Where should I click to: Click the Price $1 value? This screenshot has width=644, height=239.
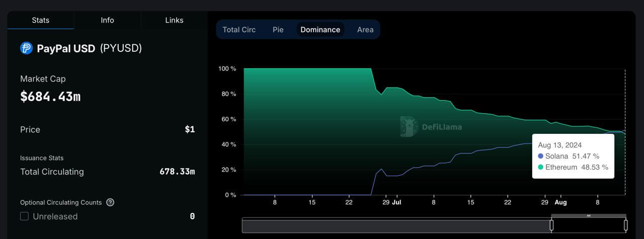point(190,129)
